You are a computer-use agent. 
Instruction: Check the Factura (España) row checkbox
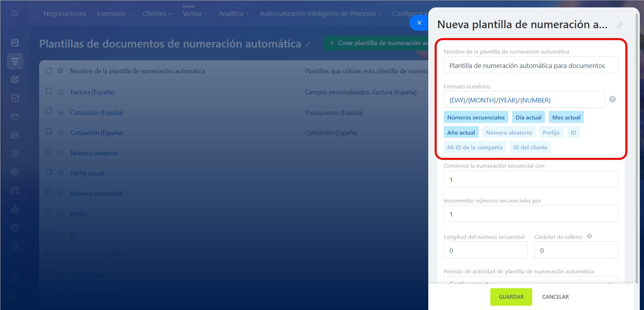49,91
